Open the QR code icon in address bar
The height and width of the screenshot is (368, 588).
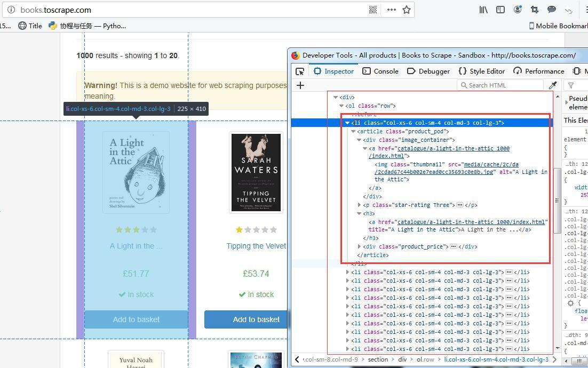pyautogui.click(x=373, y=10)
